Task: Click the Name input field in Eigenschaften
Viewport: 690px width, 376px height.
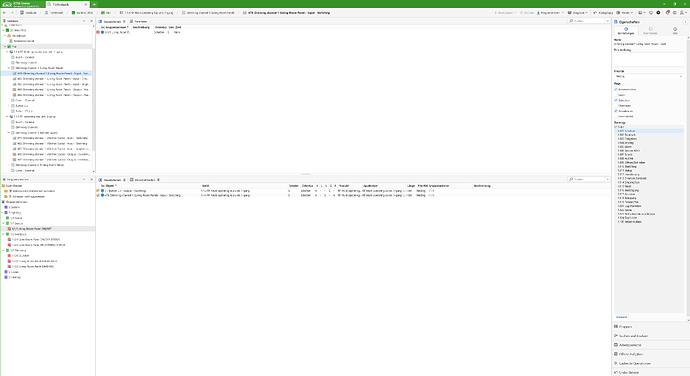Action: [x=649, y=44]
